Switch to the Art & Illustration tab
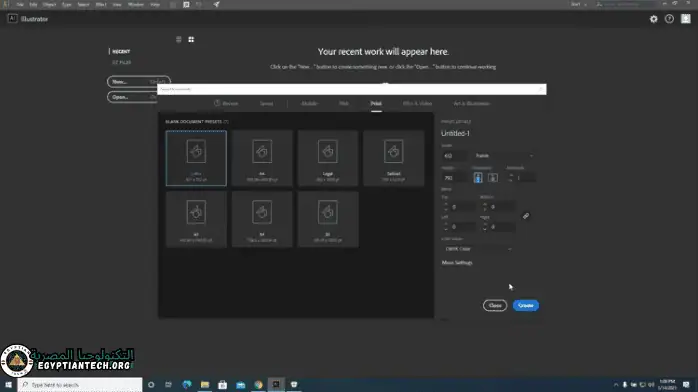 tap(471, 103)
